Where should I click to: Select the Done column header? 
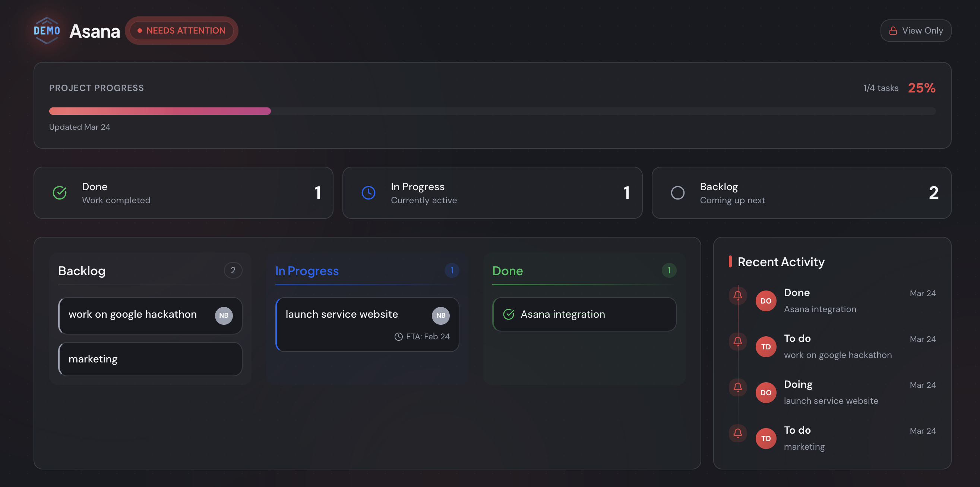[x=508, y=271]
